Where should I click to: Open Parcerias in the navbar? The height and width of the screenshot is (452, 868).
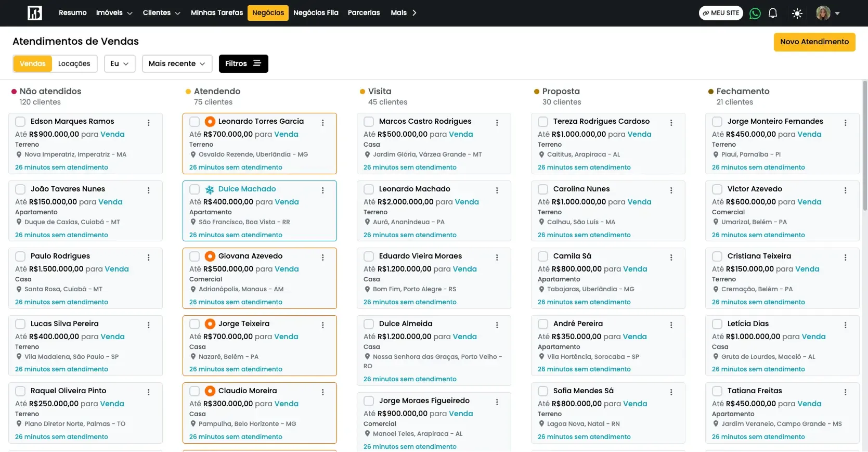point(364,13)
